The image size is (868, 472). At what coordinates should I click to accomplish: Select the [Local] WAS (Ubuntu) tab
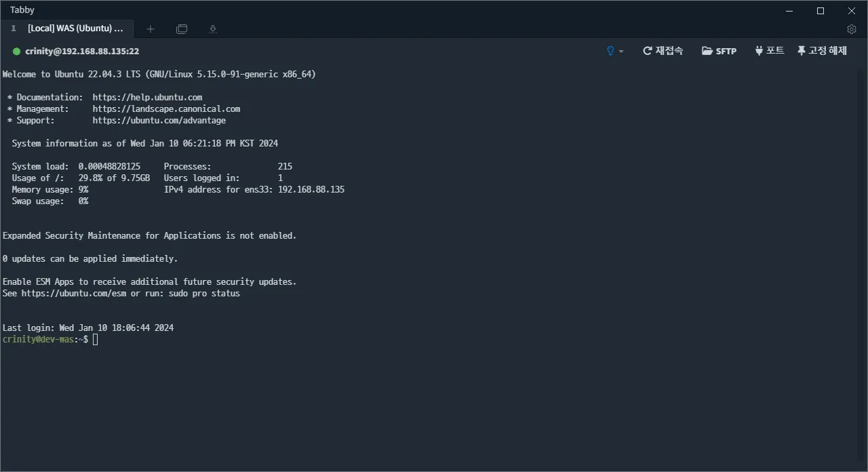click(x=68, y=28)
